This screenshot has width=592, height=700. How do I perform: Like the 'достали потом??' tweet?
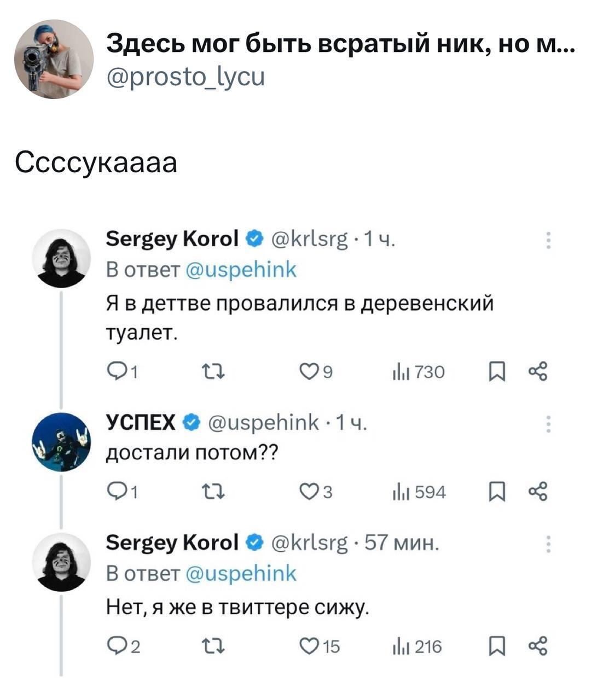[309, 493]
